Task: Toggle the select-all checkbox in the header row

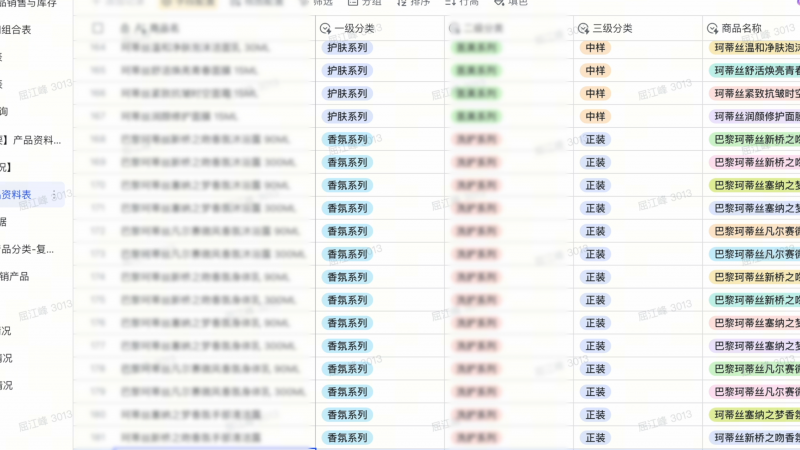Action: [x=98, y=29]
